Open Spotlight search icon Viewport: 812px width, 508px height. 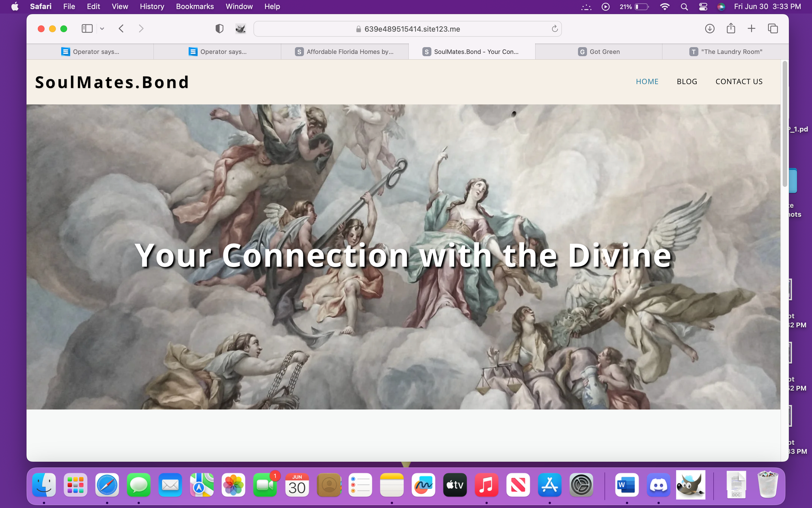tap(684, 7)
